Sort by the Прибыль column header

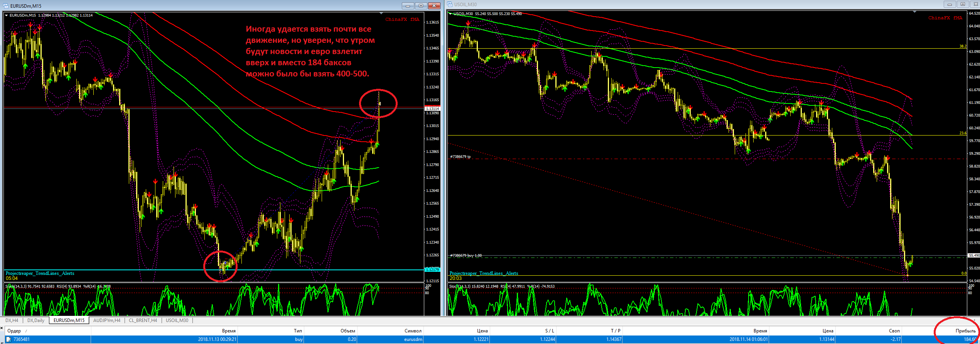coord(940,331)
